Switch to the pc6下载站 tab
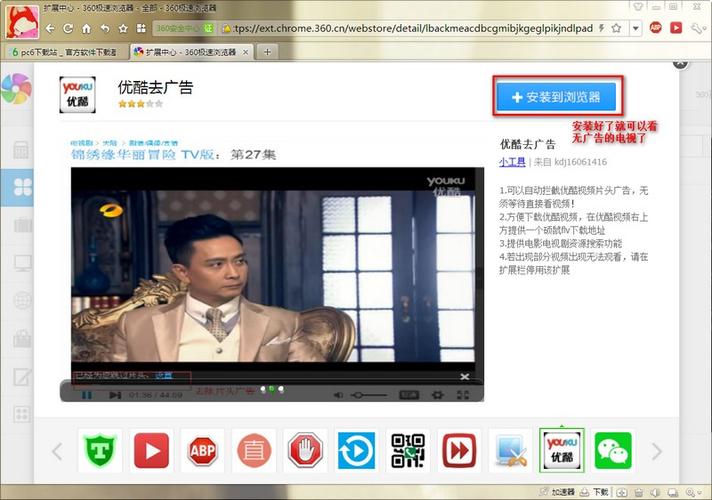The width and height of the screenshot is (712, 500). [64, 52]
